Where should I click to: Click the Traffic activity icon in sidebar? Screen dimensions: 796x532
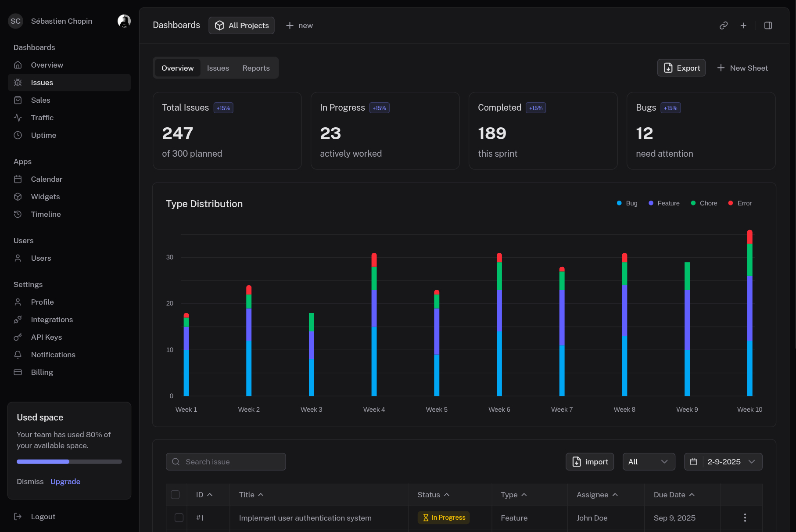pyautogui.click(x=18, y=118)
